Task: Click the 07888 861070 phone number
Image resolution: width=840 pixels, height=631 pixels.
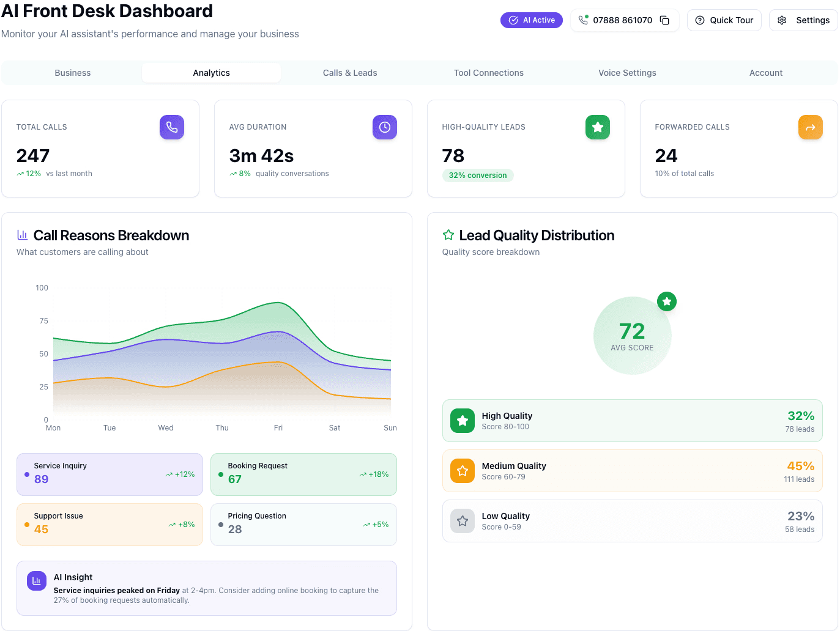Action: point(623,20)
